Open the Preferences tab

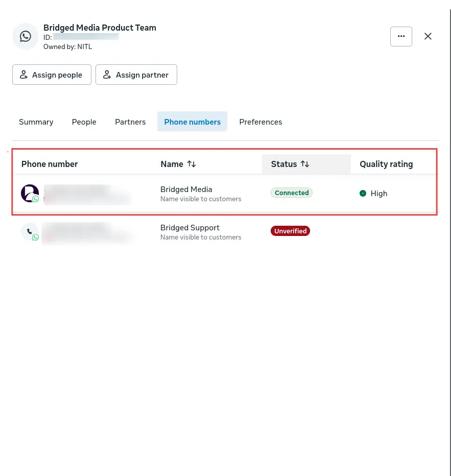(x=260, y=122)
